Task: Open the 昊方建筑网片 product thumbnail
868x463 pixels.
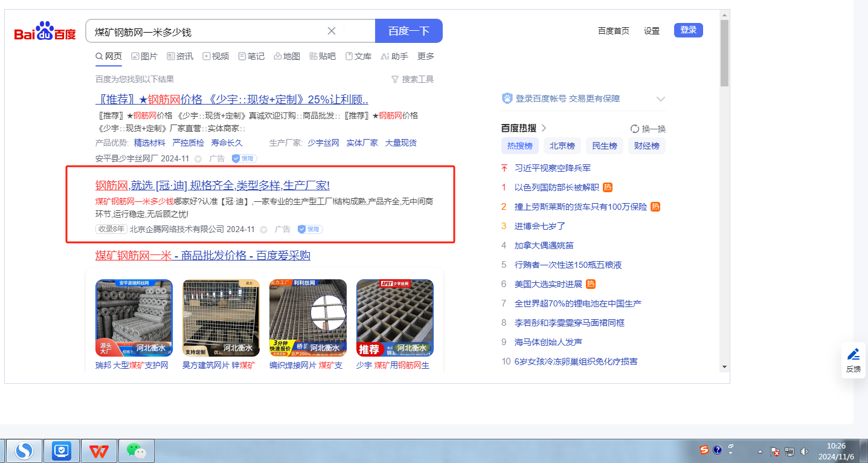Action: click(x=221, y=318)
